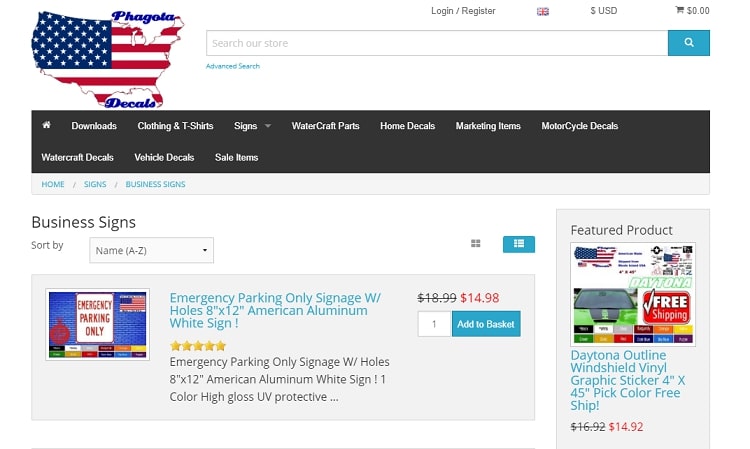Image resolution: width=750 pixels, height=449 pixels.
Task: Click the home icon in navigation bar
Action: (x=46, y=125)
